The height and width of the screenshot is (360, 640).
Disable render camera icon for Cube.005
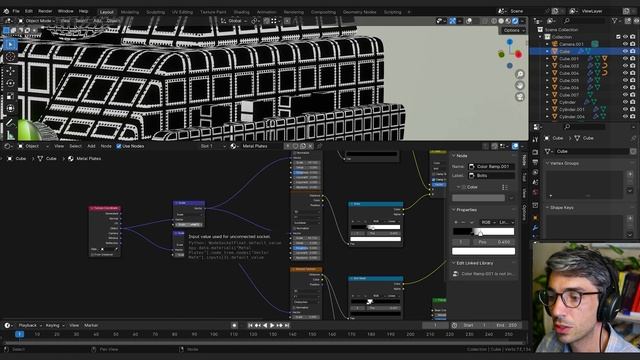pyautogui.click(x=633, y=80)
